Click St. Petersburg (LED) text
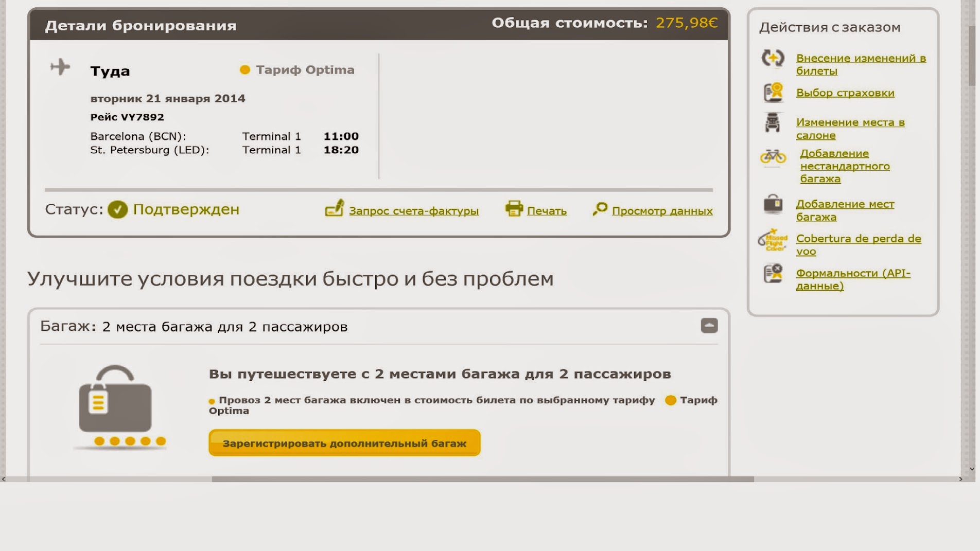The width and height of the screenshot is (980, 551). (150, 150)
